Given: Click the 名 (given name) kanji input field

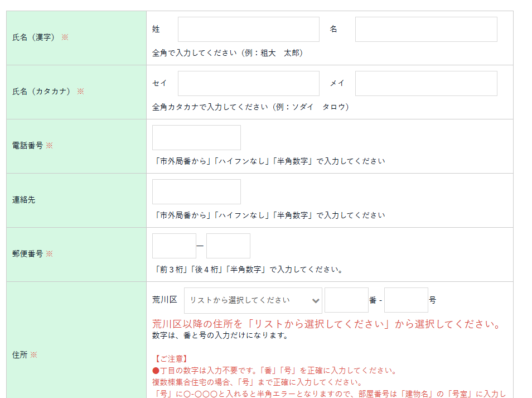Looking at the screenshot, I should (425, 30).
